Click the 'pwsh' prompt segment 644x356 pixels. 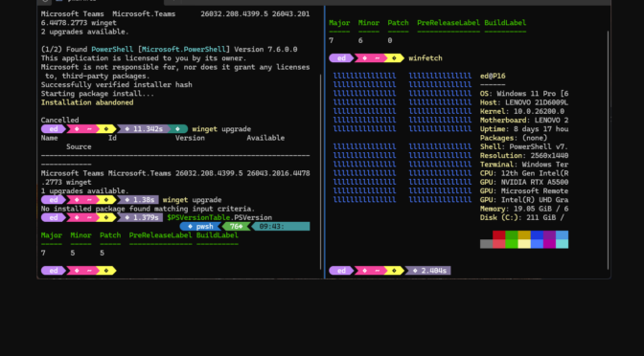(201, 227)
